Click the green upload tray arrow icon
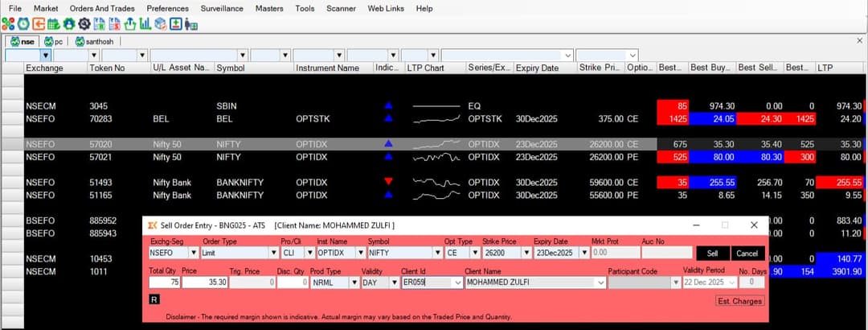The image size is (868, 330). click(130, 24)
